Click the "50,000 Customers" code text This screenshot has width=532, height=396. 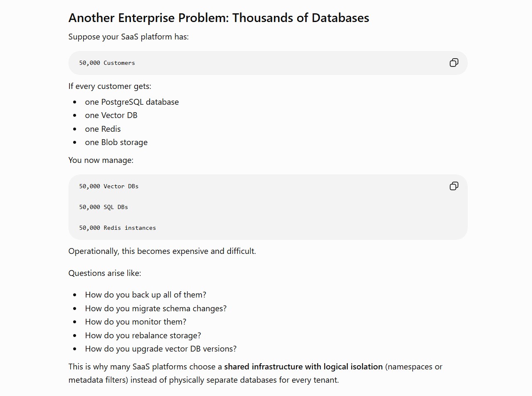pos(107,63)
